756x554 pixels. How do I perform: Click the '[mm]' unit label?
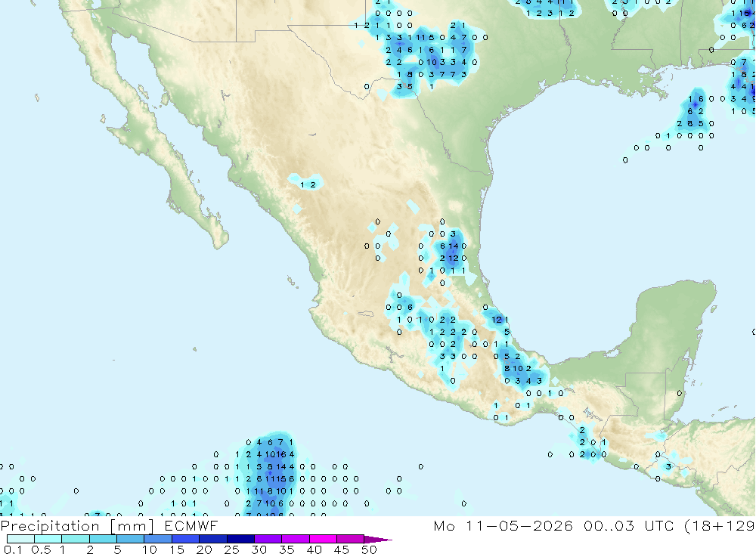(132, 526)
